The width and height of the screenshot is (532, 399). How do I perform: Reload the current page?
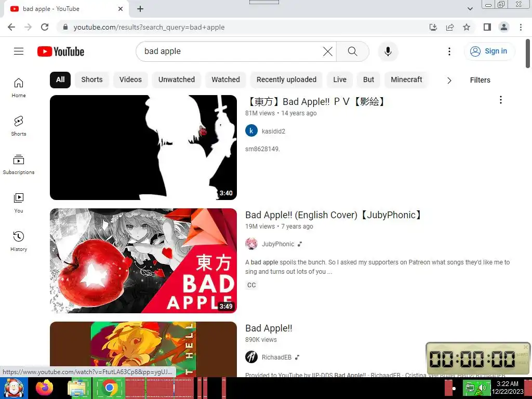(x=45, y=27)
